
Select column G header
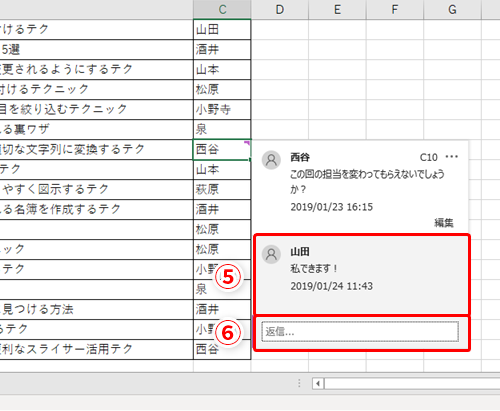[x=452, y=9]
